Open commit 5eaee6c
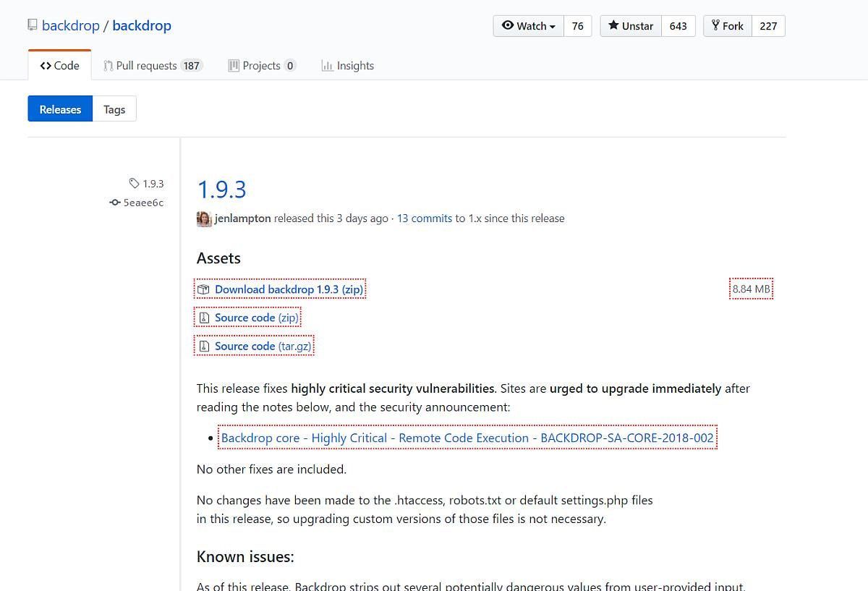 coord(143,203)
